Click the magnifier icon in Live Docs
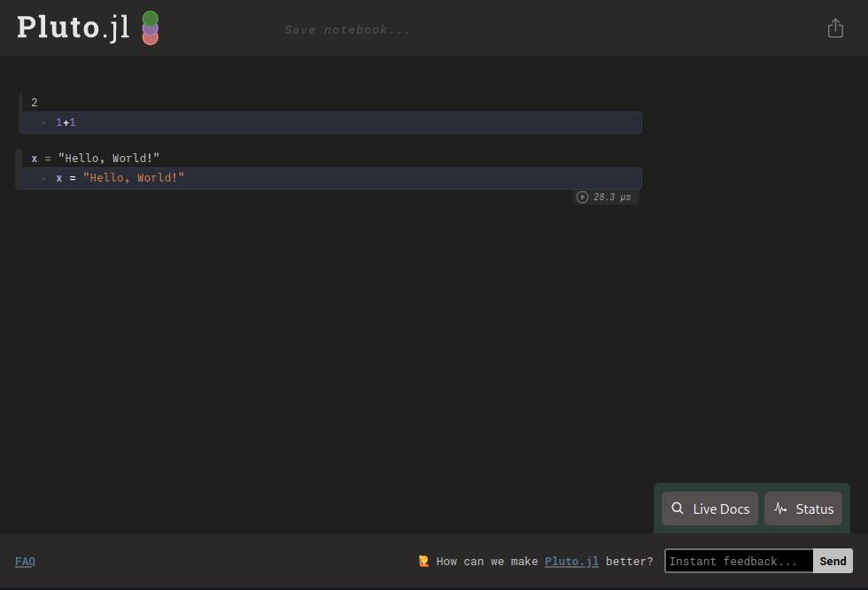Image resolution: width=868 pixels, height=590 pixels. (x=678, y=508)
